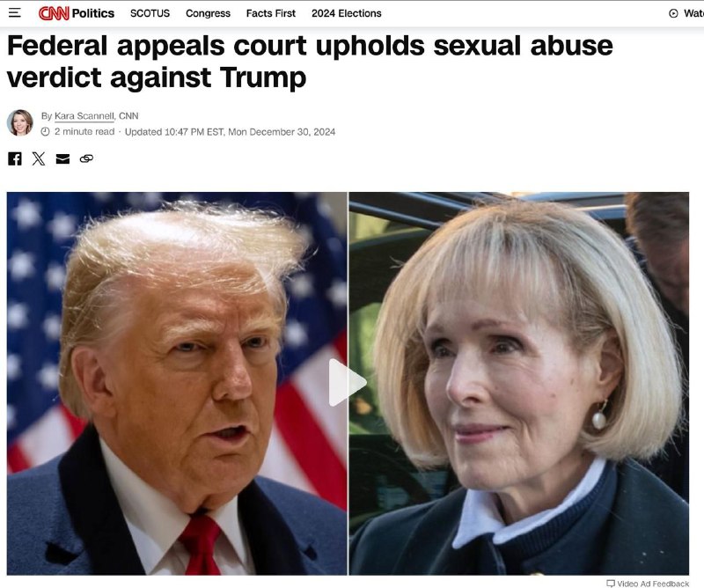Click the Video Ad Feedback link

point(653,584)
